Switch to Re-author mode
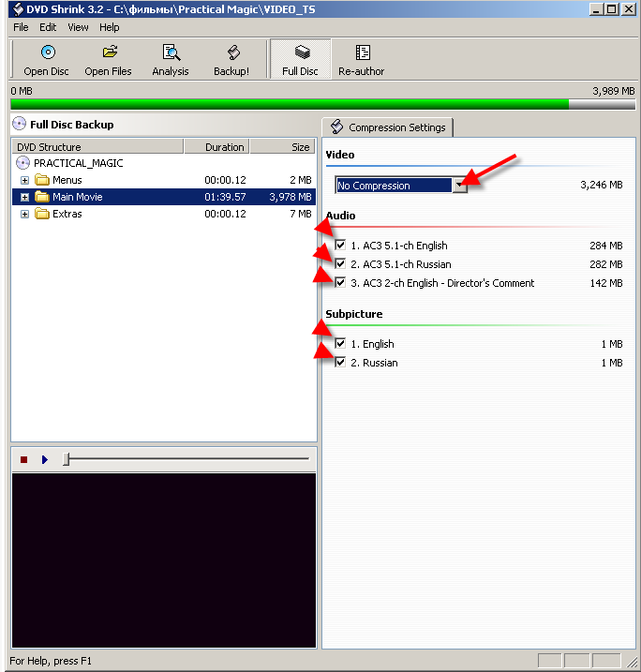 (x=361, y=60)
